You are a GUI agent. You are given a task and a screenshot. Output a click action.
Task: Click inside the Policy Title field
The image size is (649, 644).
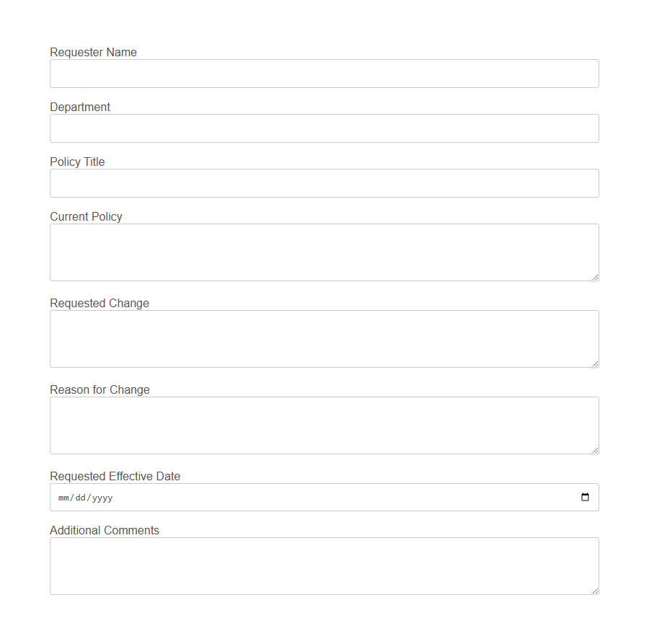(x=324, y=183)
